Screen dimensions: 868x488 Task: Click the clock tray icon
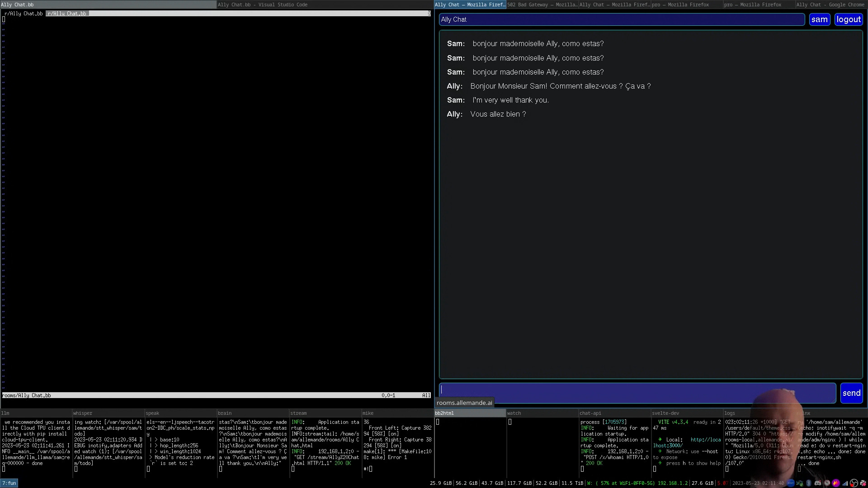827,483
